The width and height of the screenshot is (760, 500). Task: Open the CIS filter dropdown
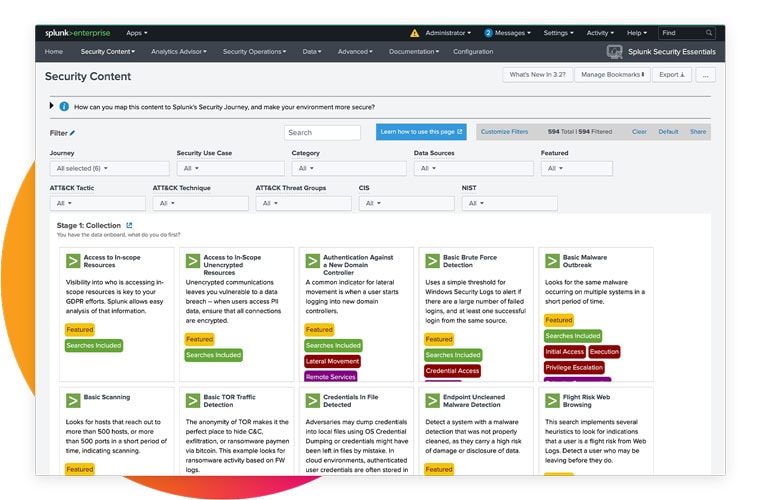coord(407,203)
